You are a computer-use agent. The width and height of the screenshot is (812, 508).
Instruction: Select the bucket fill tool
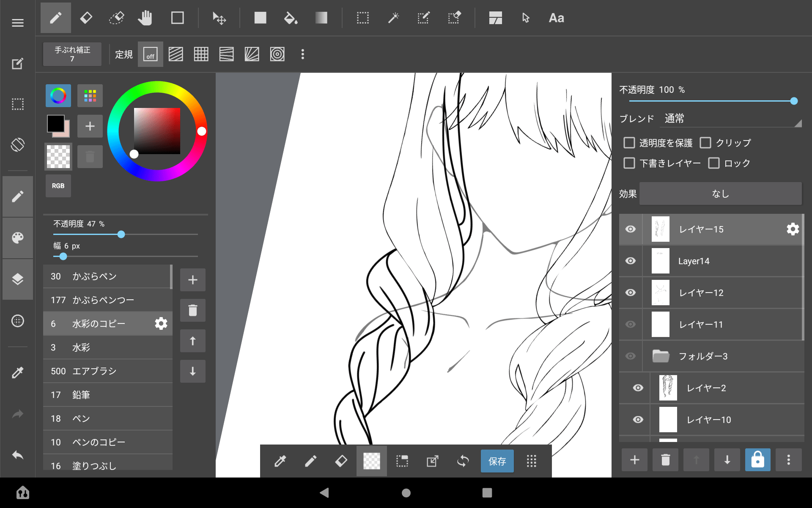pos(291,18)
